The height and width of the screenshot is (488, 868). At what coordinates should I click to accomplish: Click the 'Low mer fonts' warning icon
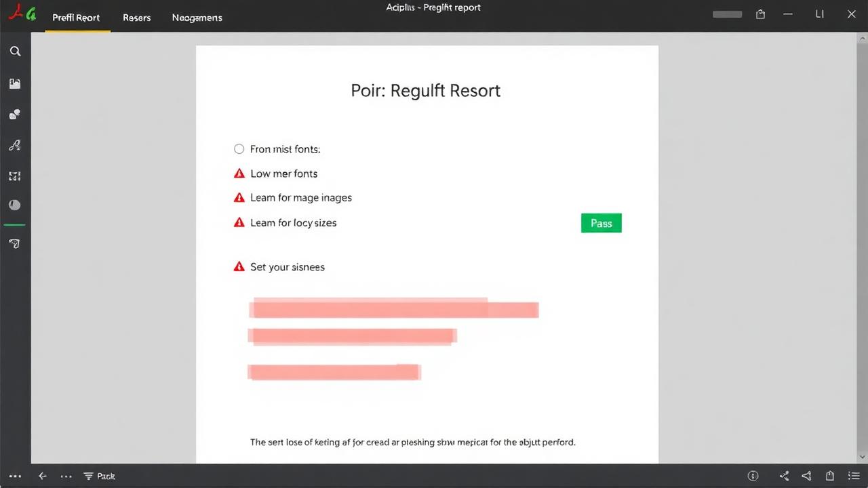[x=239, y=174]
